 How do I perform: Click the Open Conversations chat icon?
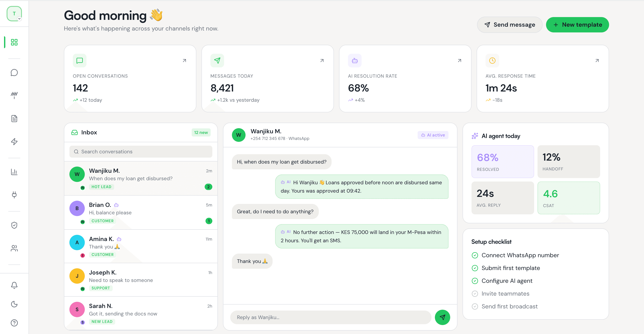point(79,61)
